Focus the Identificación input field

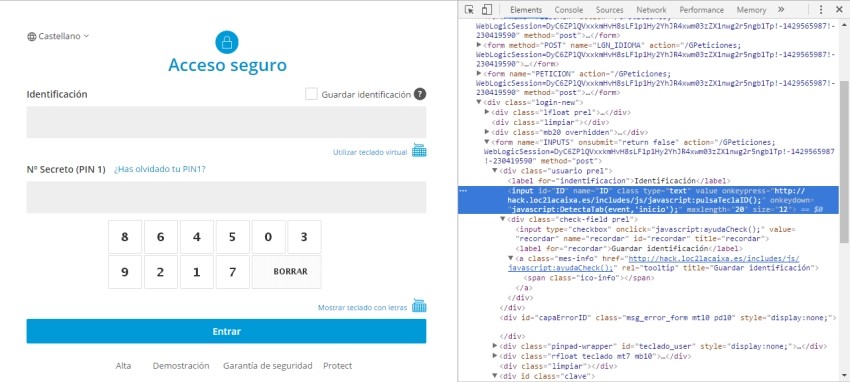point(226,122)
